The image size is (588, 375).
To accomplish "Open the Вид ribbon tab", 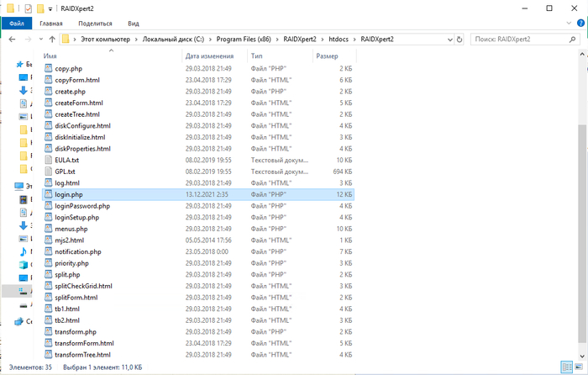I will click(x=134, y=24).
